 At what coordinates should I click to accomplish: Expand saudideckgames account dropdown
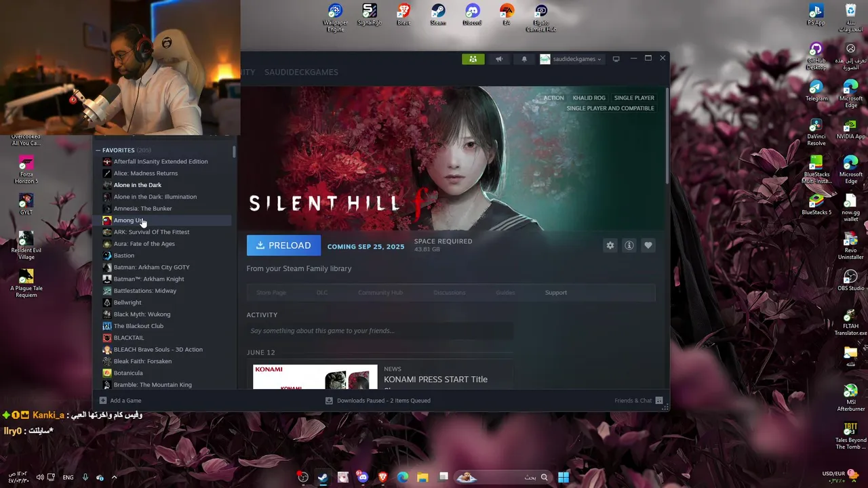tap(571, 59)
